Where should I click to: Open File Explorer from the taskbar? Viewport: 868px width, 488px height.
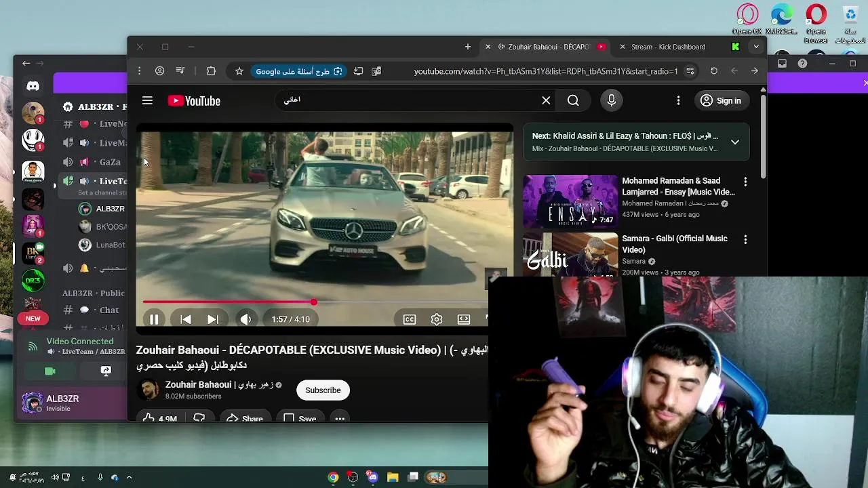[392, 477]
